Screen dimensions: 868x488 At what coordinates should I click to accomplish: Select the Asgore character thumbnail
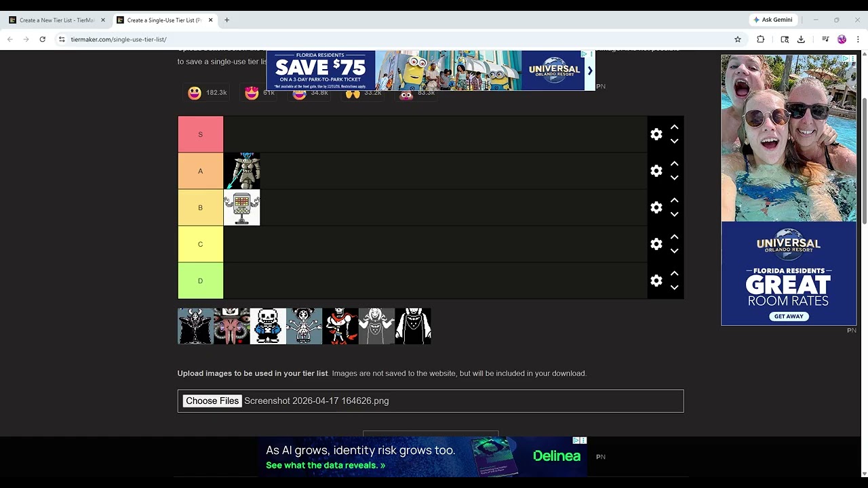[x=195, y=326]
